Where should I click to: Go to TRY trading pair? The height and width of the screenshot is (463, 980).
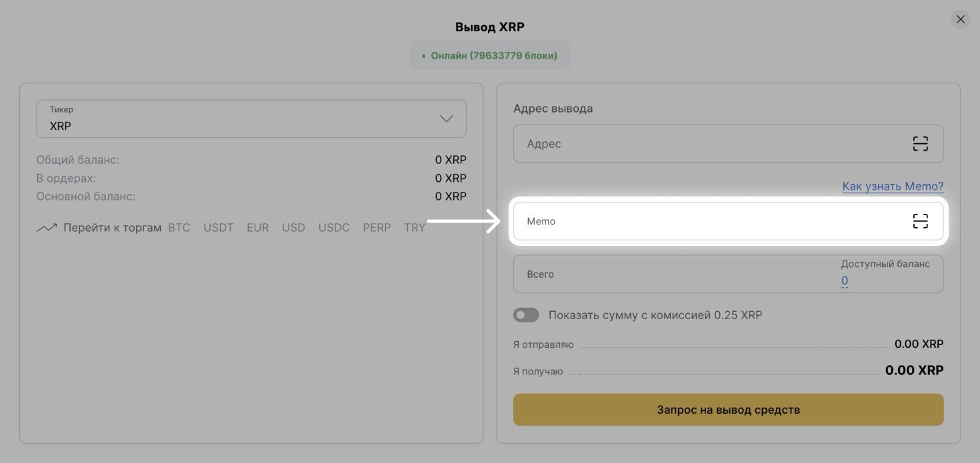[x=415, y=228]
